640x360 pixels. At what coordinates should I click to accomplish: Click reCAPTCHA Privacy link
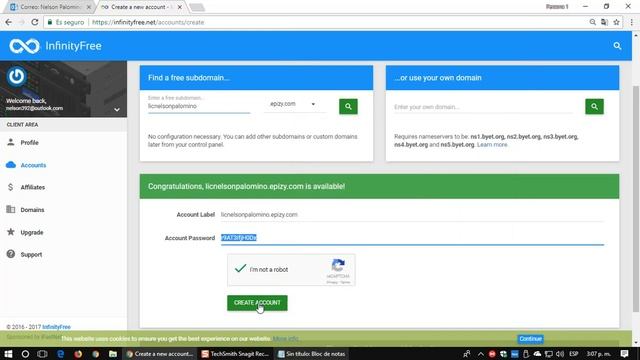pyautogui.click(x=332, y=282)
